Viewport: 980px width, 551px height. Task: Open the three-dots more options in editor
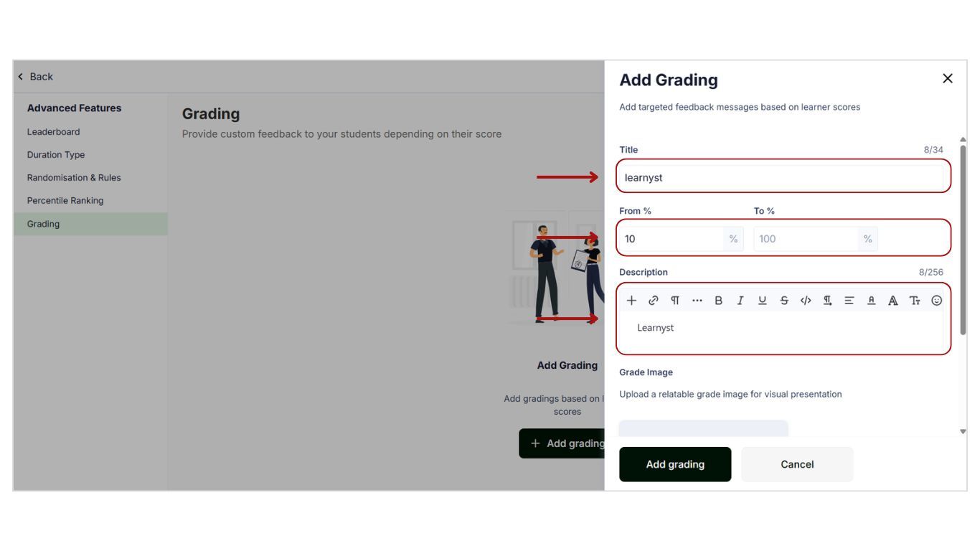[x=697, y=301]
